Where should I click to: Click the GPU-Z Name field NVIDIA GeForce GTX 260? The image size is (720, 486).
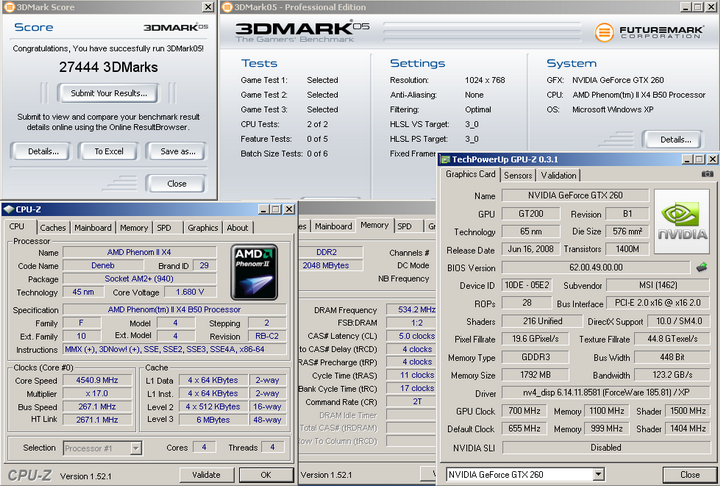(x=575, y=195)
